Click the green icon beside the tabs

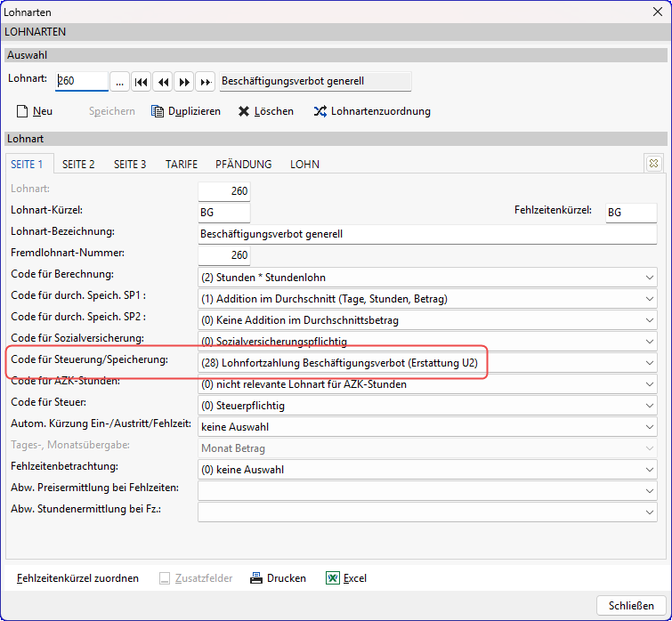653,163
